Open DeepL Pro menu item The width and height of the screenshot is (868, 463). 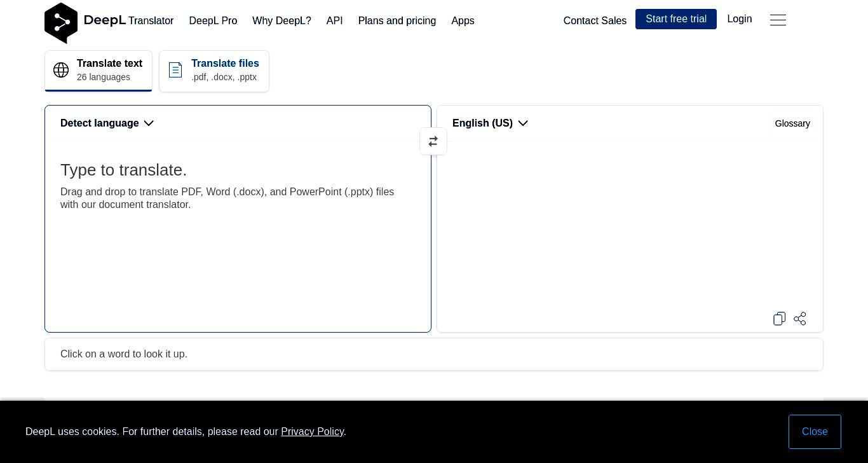pyautogui.click(x=213, y=21)
